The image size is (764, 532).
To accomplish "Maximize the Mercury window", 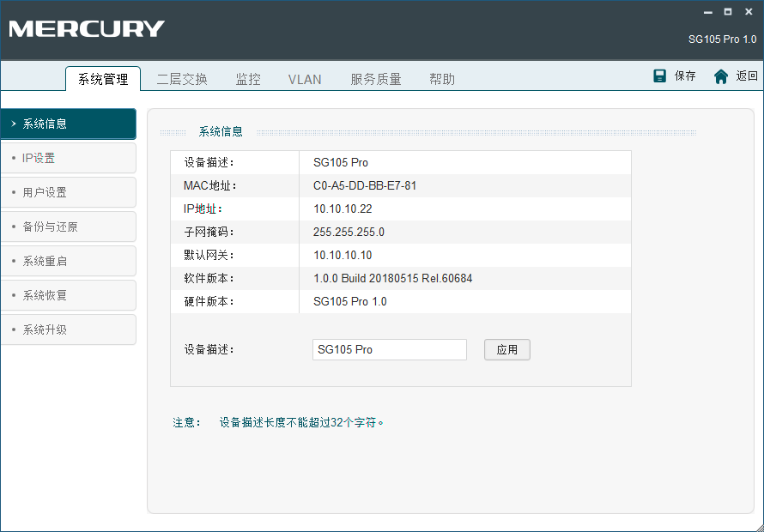I will [728, 12].
